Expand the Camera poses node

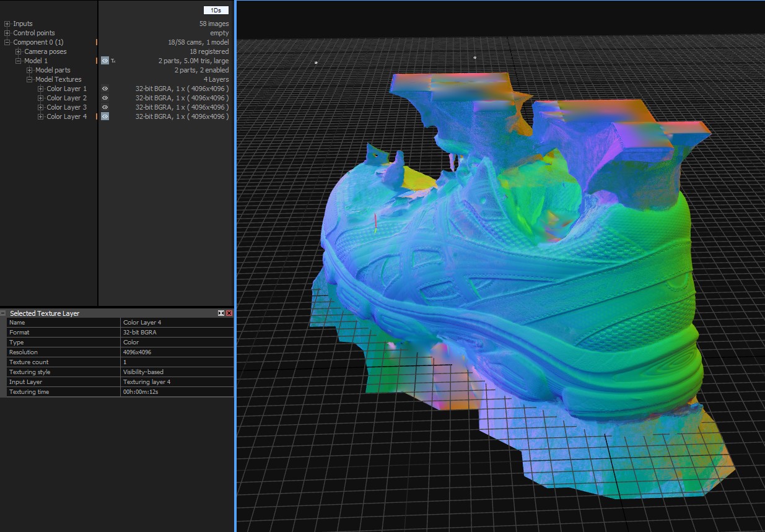pos(19,51)
